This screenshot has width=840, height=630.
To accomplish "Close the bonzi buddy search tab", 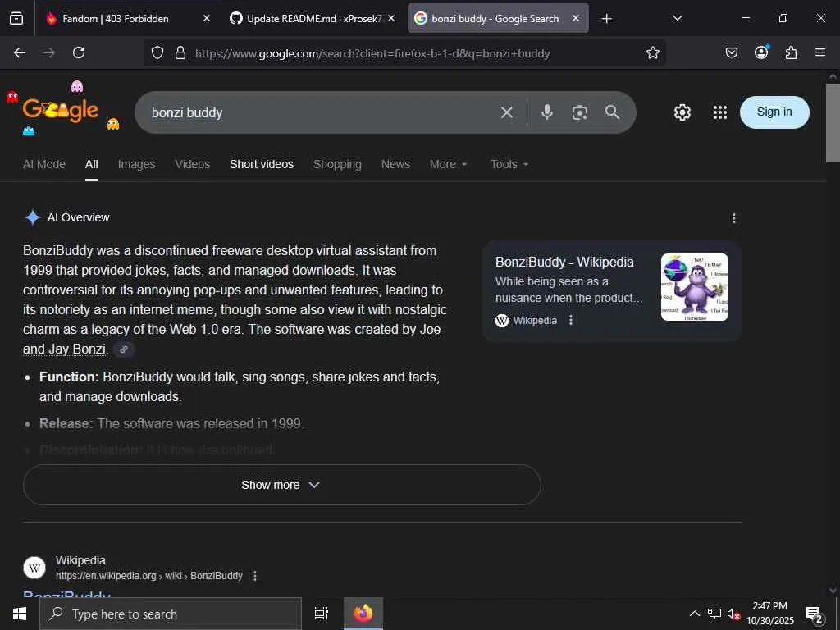I will point(576,19).
